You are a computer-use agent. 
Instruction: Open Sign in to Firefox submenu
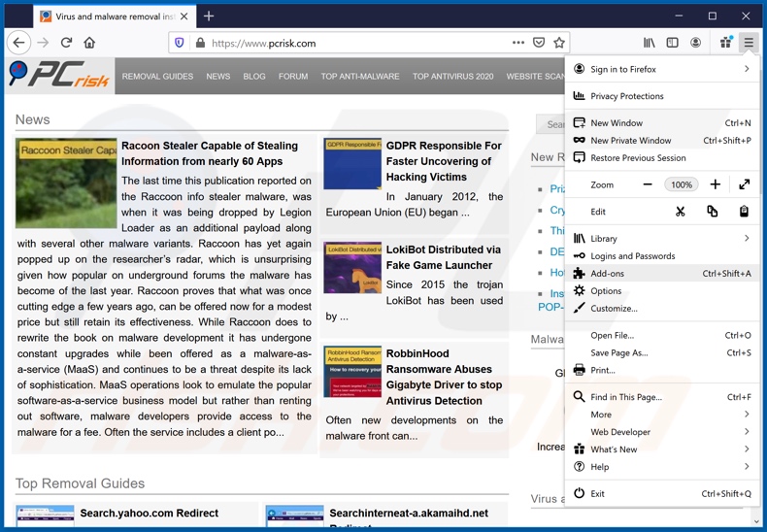point(662,69)
